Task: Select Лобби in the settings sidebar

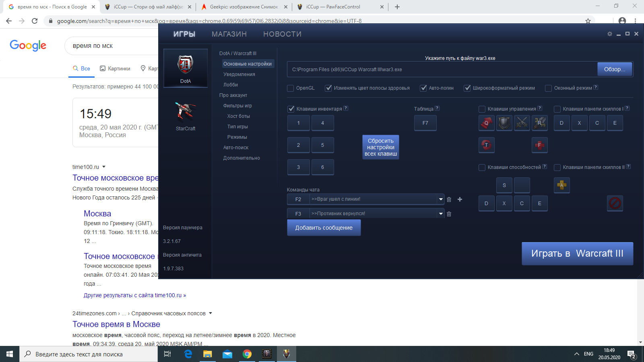Action: (x=231, y=85)
